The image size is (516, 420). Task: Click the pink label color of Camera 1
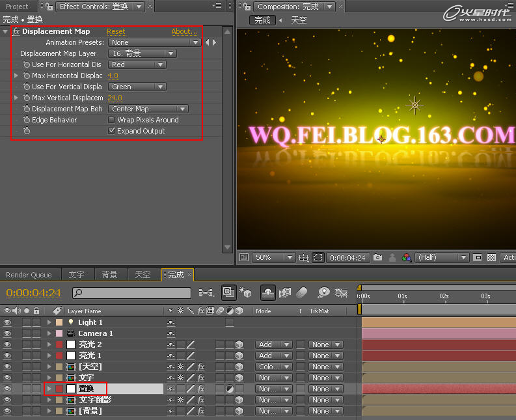coord(59,333)
